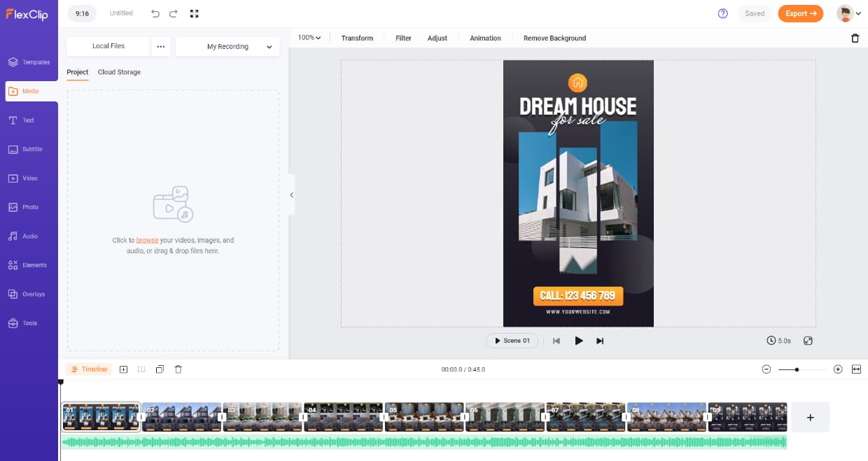Switch to the Project tab
Image resolution: width=868 pixels, height=461 pixels.
[78, 72]
